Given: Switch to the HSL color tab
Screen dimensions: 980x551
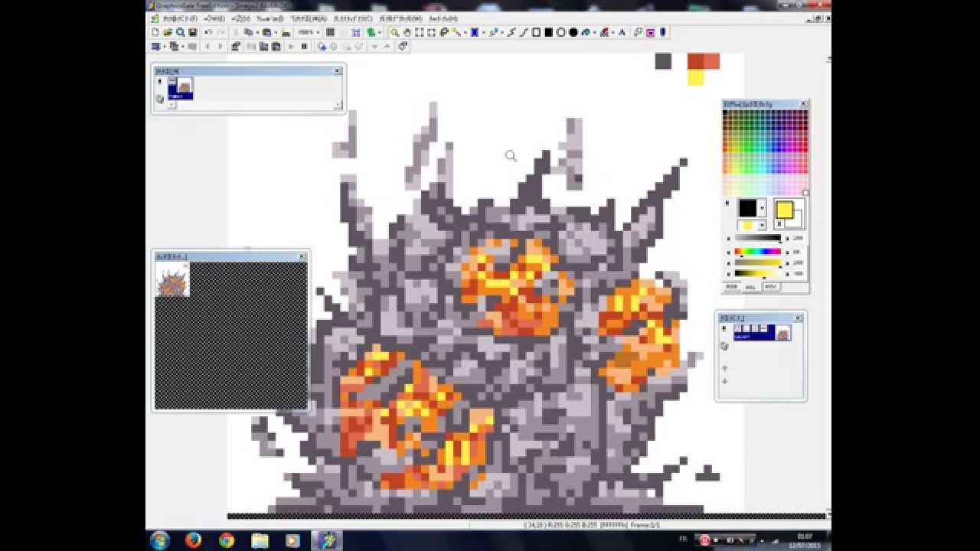Looking at the screenshot, I should (750, 287).
